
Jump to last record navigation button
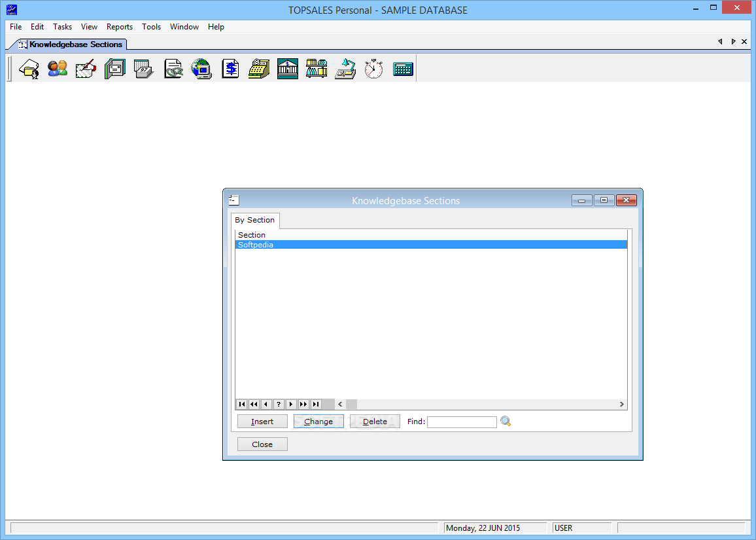316,405
